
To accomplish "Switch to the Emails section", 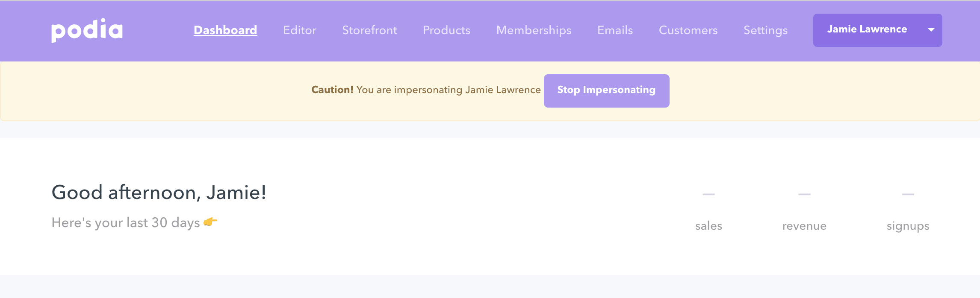I will point(615,30).
